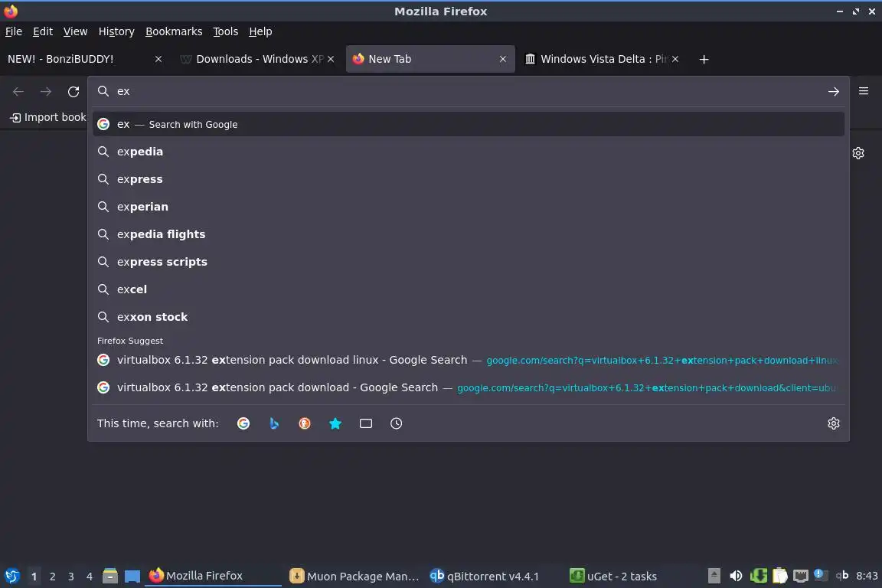Click the show desktop icon in the taskbar

[x=132, y=577]
